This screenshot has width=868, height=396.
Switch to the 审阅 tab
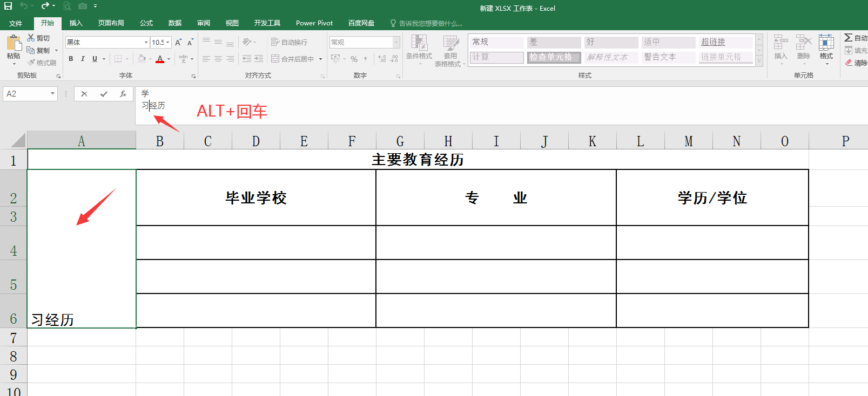tap(204, 23)
